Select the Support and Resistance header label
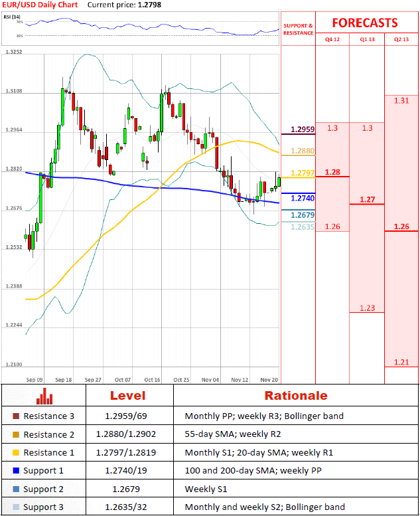This screenshot has width=420, height=516. click(x=298, y=29)
